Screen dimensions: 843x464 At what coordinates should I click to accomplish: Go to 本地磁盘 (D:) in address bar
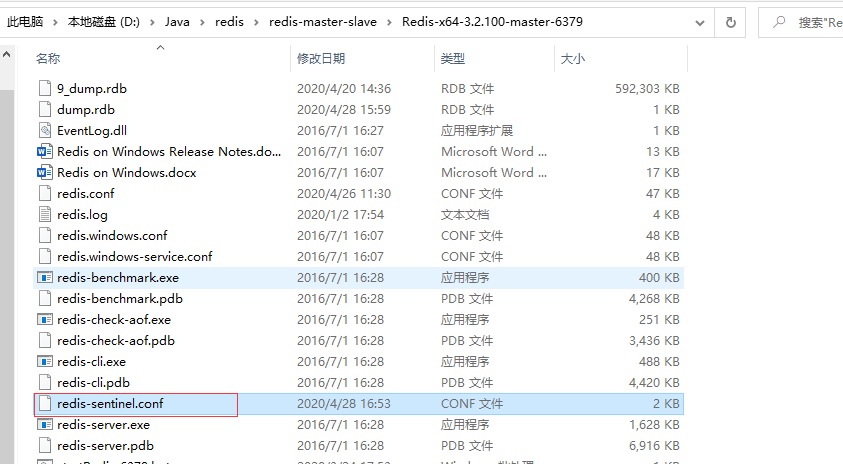tap(104, 22)
